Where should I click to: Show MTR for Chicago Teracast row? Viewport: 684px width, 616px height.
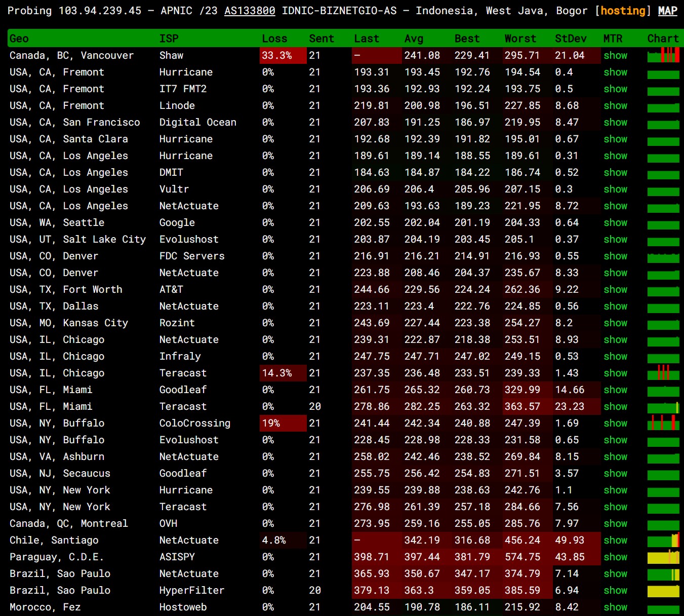[x=615, y=373]
